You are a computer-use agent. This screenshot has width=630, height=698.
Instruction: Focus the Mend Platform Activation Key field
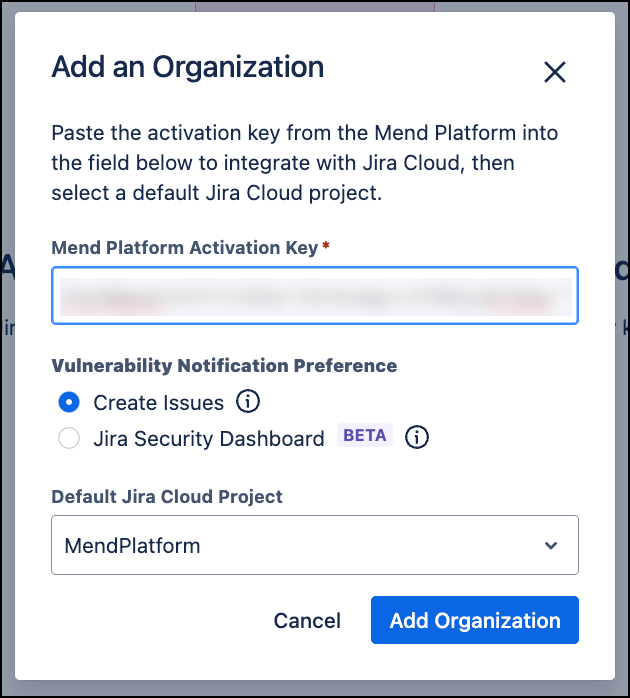pyautogui.click(x=314, y=296)
